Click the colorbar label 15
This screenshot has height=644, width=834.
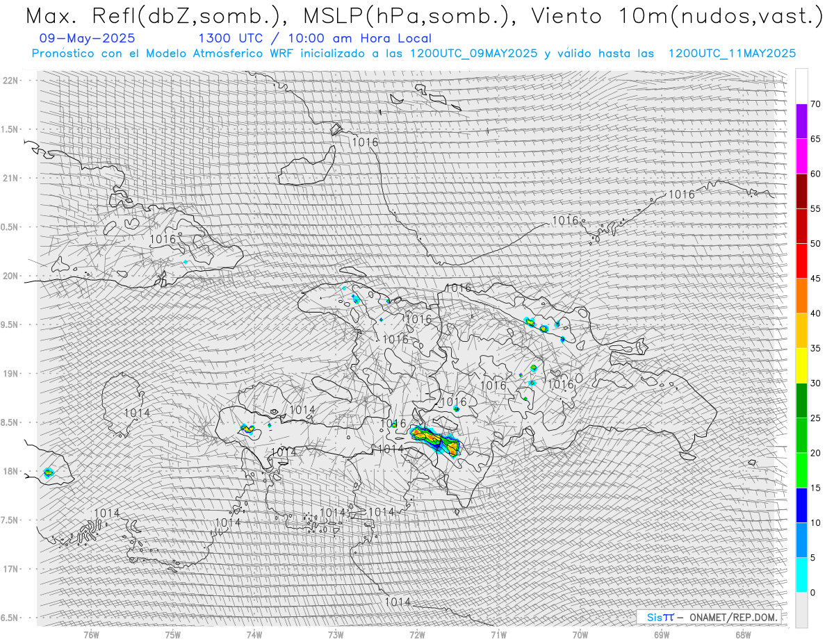(x=815, y=488)
